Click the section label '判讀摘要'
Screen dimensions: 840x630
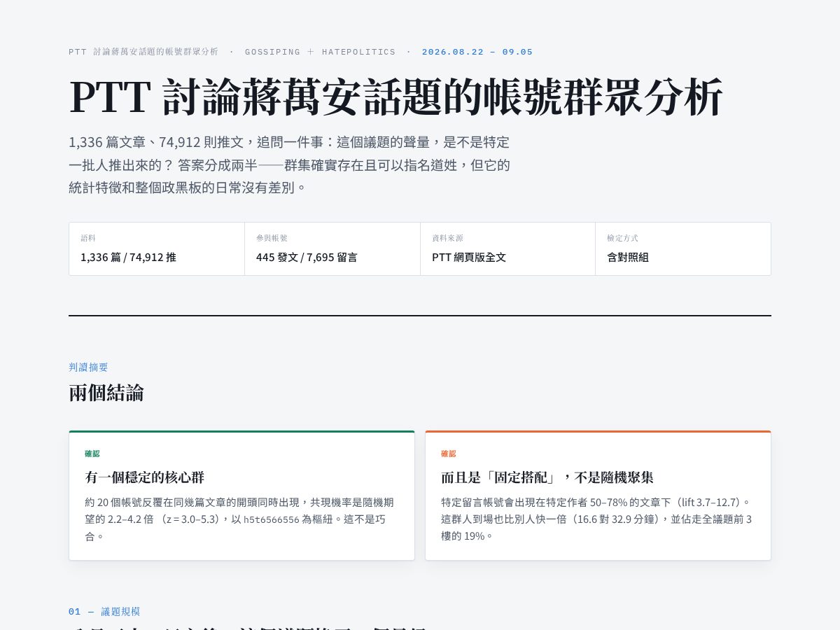[x=88, y=367]
